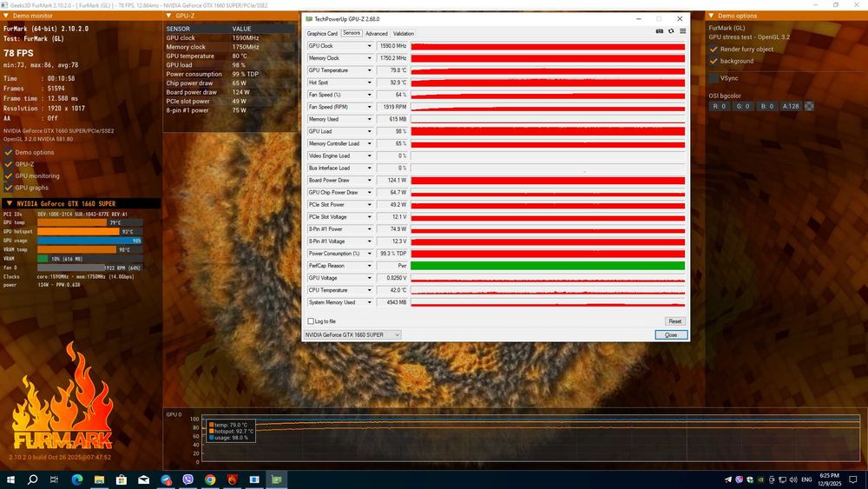Click the G: 0 color value
The image size is (868, 489).
pos(743,106)
